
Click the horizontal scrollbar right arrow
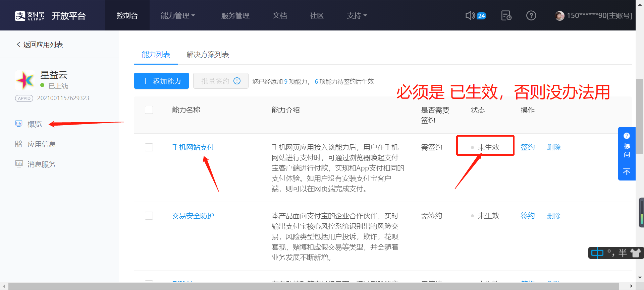pos(632,286)
